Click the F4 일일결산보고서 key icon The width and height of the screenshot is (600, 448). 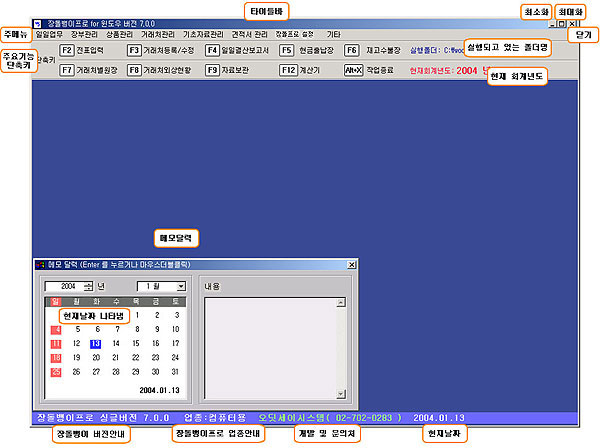212,50
